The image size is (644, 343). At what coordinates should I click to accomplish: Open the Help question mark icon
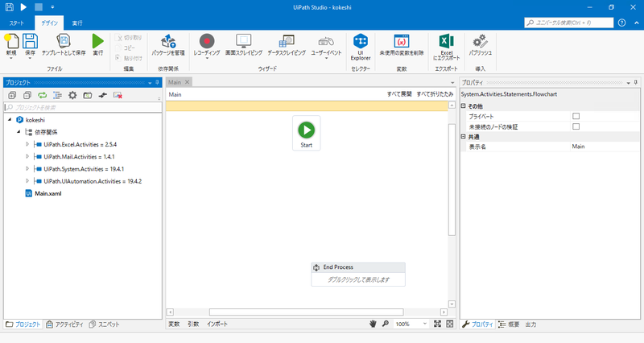tap(621, 23)
